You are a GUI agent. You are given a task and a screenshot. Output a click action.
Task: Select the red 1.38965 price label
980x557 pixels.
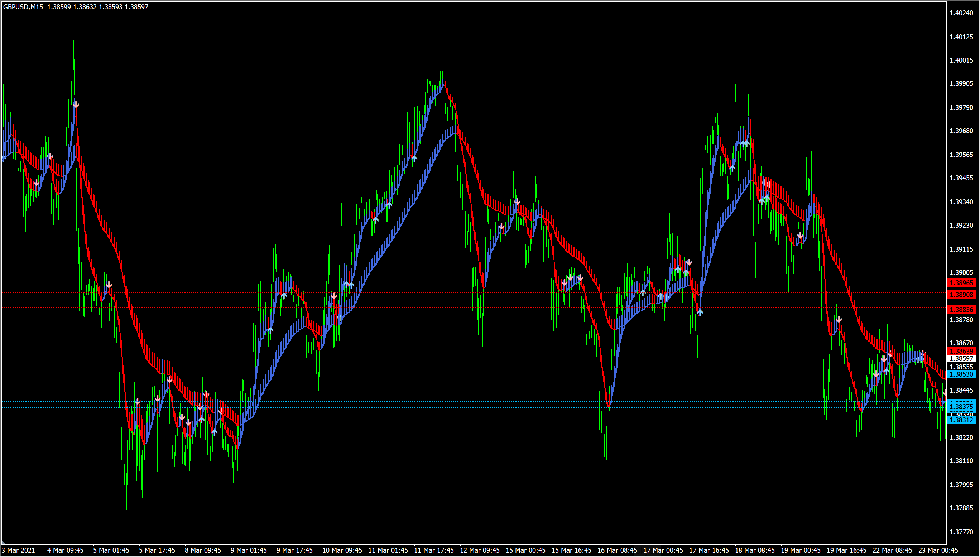[x=961, y=283]
